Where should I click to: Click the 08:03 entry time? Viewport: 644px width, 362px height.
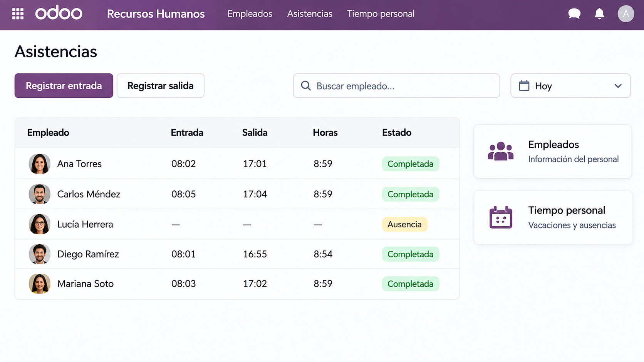(183, 284)
